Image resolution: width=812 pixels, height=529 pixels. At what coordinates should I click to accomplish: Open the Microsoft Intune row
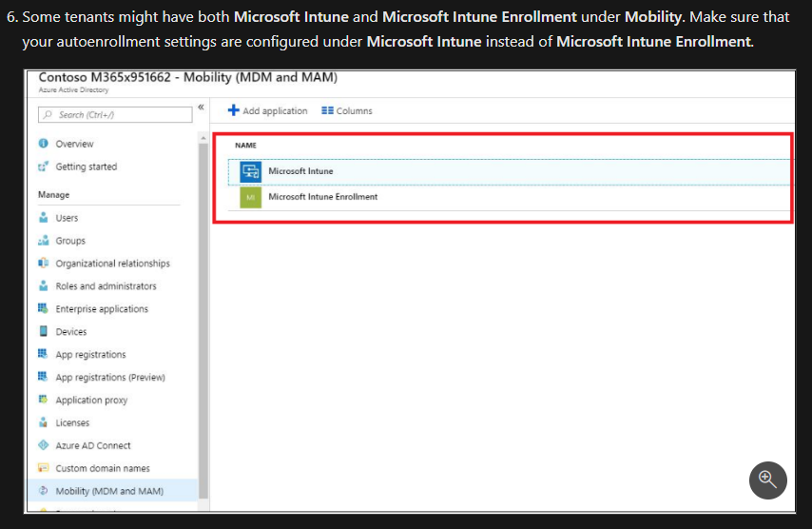pyautogui.click(x=510, y=171)
